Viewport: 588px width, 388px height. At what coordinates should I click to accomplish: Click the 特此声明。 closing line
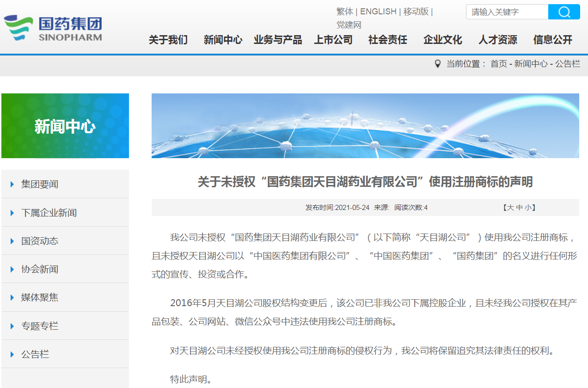tap(191, 380)
